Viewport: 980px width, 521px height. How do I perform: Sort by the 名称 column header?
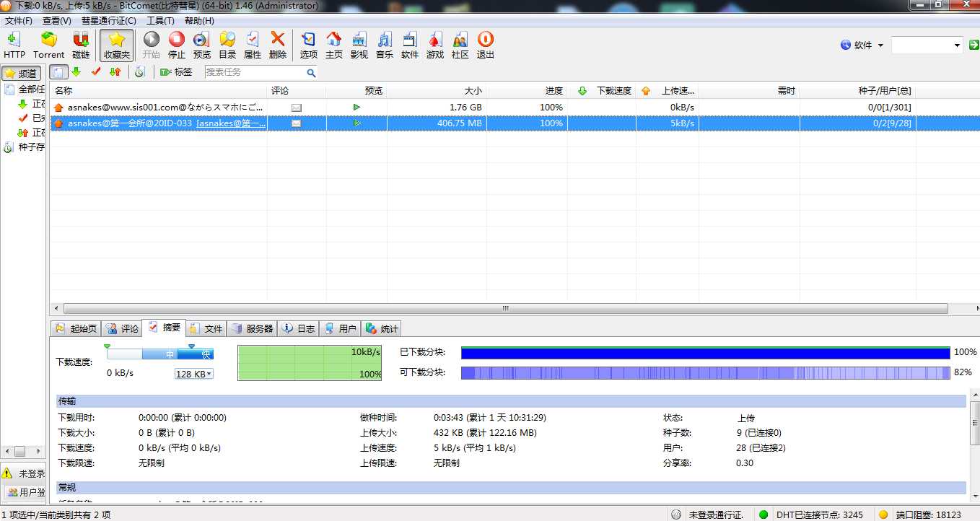[x=159, y=91]
